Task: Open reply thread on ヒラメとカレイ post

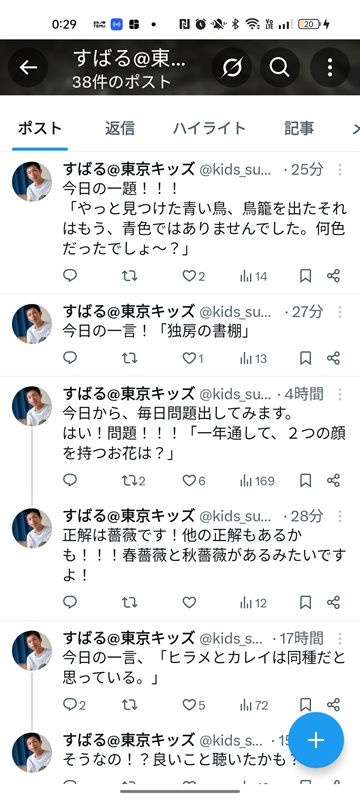Action: 74,705
